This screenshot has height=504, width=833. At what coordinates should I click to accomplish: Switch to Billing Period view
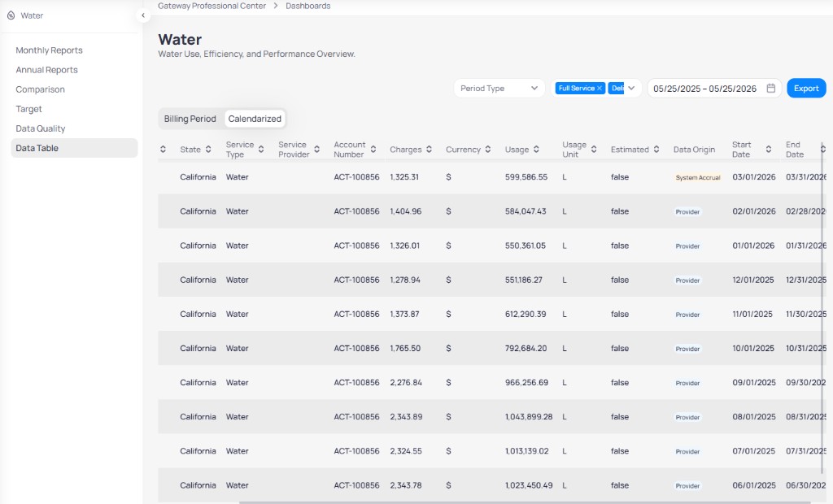(190, 119)
